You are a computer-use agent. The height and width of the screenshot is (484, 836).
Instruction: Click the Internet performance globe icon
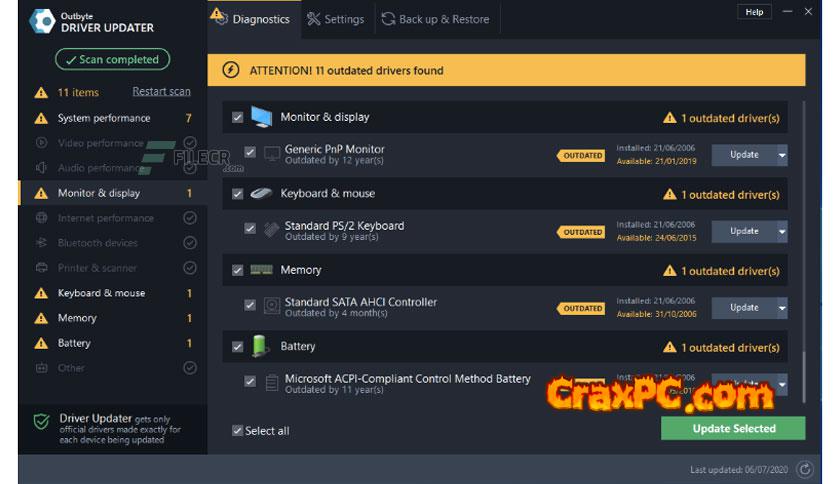42,217
